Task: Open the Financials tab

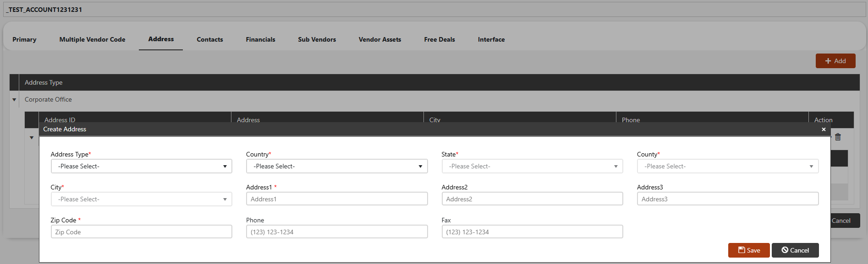Action: (x=260, y=39)
